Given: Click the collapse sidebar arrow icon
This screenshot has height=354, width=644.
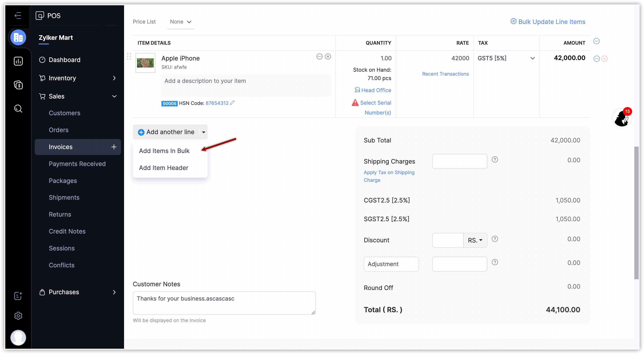Looking at the screenshot, I should point(18,15).
